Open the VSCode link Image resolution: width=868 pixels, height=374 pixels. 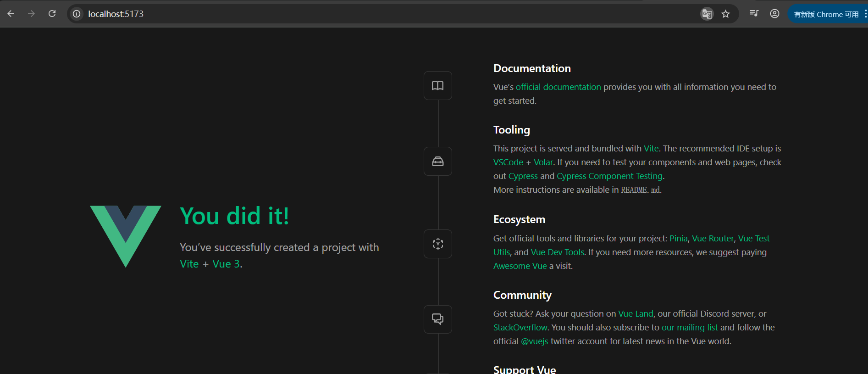pos(508,162)
